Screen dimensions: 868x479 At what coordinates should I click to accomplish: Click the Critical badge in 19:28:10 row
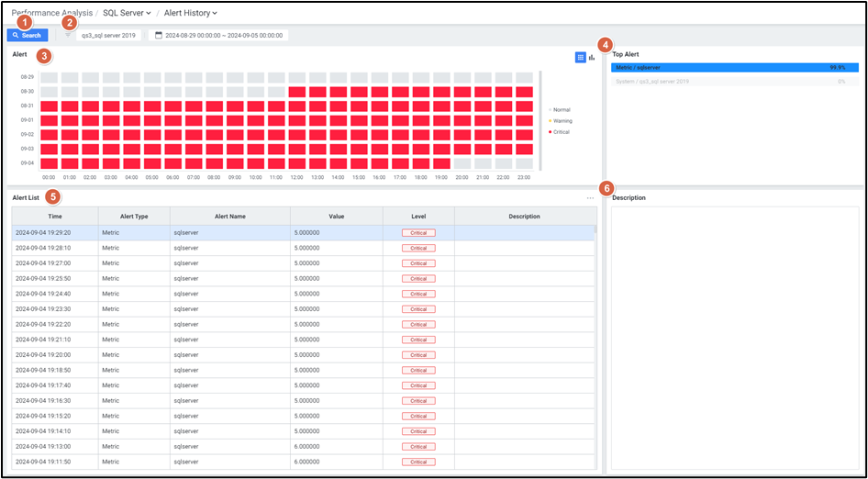pos(418,248)
